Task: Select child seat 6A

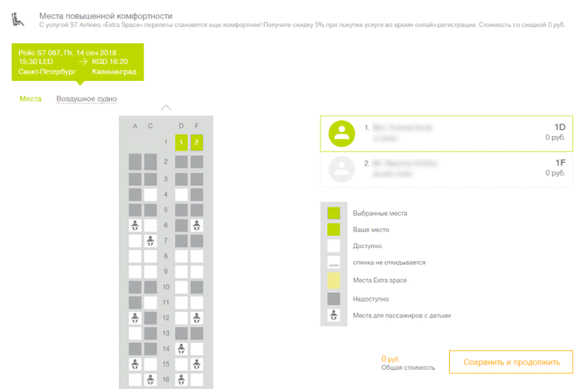Action: click(135, 225)
